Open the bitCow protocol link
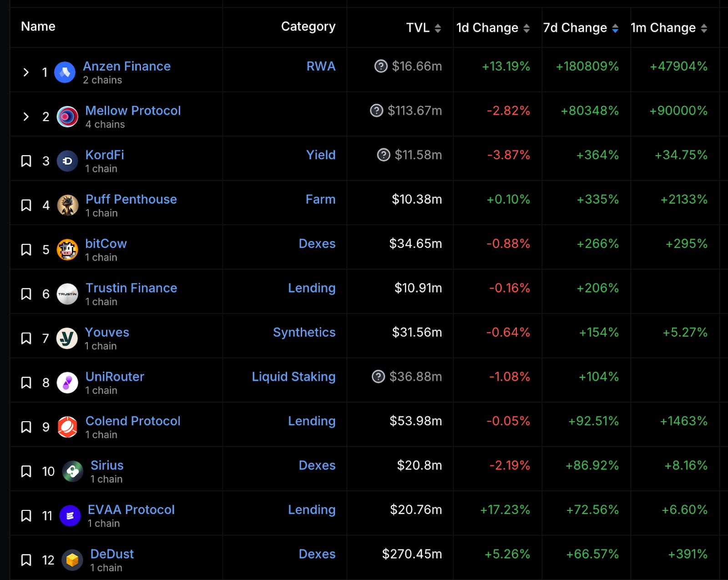Image resolution: width=728 pixels, height=580 pixels. pyautogui.click(x=106, y=244)
